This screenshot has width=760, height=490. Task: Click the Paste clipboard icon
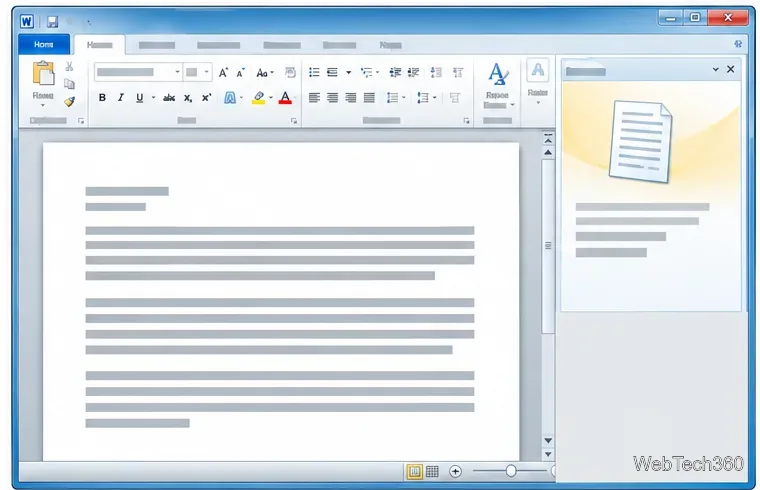[x=44, y=73]
